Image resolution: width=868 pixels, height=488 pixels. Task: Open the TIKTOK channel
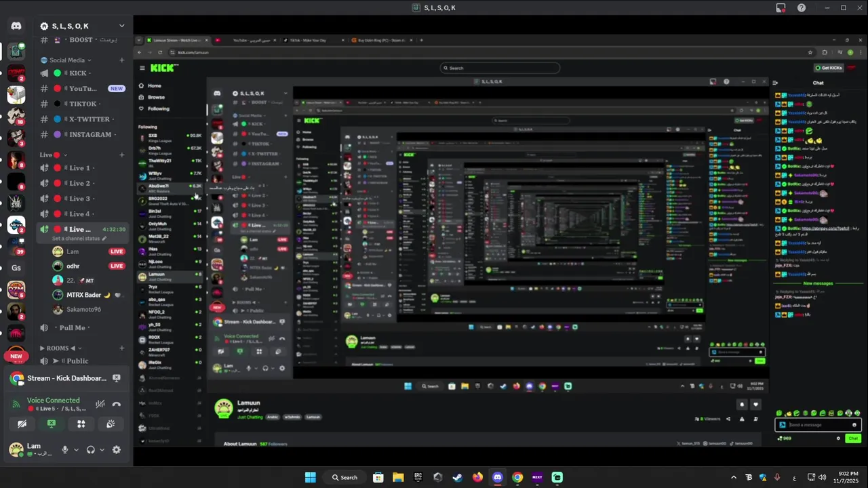click(83, 104)
